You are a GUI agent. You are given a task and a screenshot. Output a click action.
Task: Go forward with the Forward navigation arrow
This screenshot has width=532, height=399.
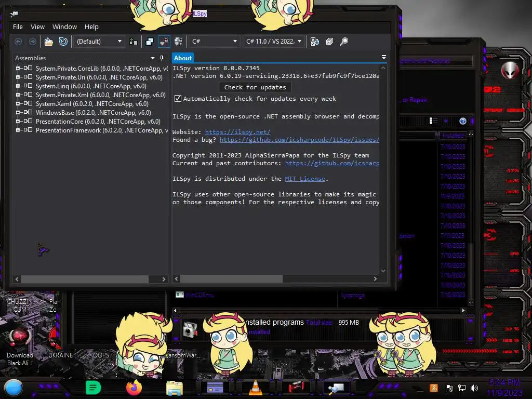[x=33, y=42]
